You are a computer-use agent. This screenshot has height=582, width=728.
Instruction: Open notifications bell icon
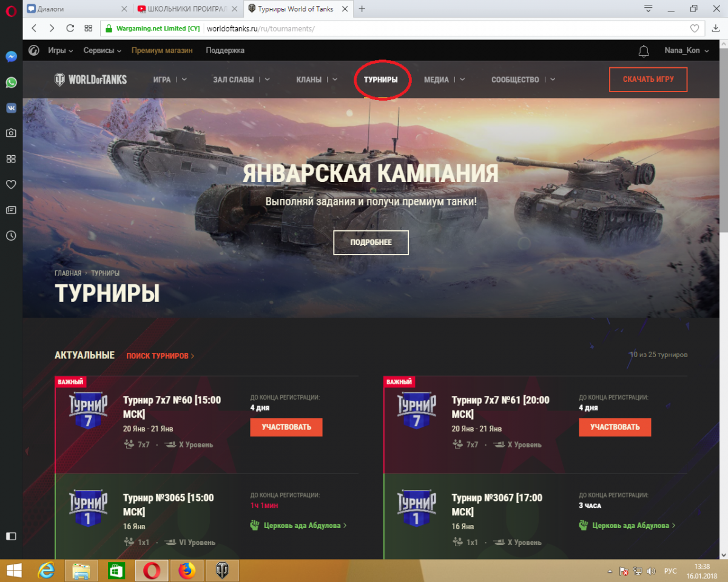(x=644, y=51)
